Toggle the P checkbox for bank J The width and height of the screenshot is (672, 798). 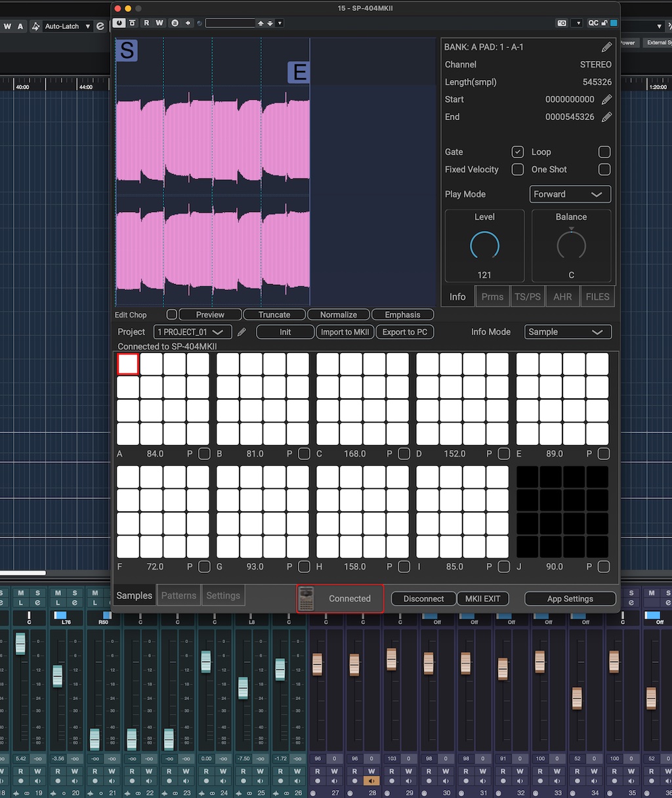tap(604, 566)
